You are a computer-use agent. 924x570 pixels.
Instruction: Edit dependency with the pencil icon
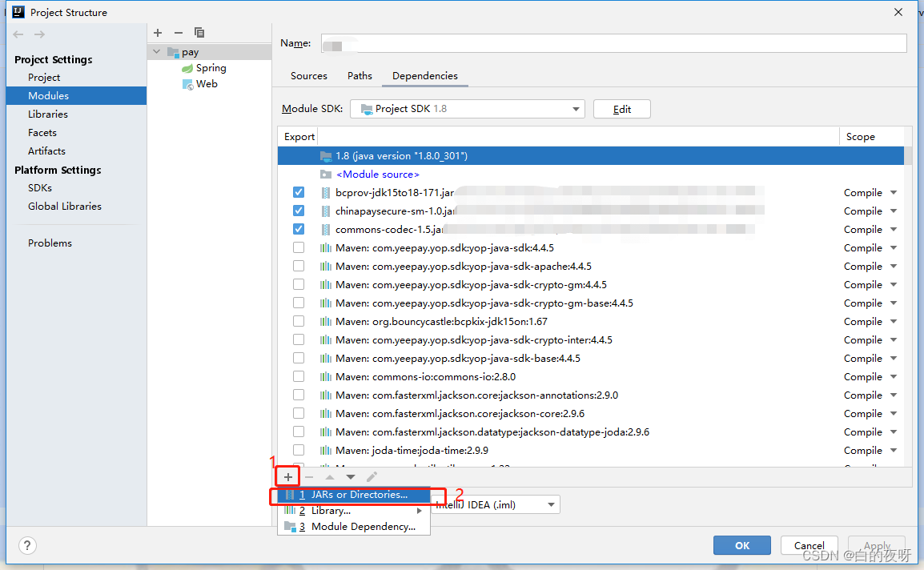click(372, 477)
